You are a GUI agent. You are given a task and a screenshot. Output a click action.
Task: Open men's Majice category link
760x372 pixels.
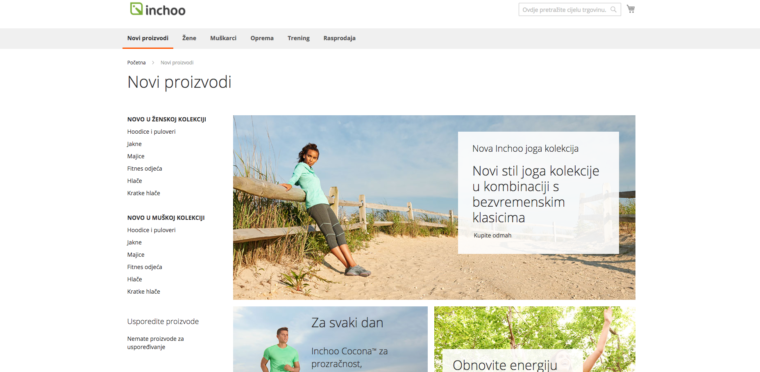tap(136, 255)
